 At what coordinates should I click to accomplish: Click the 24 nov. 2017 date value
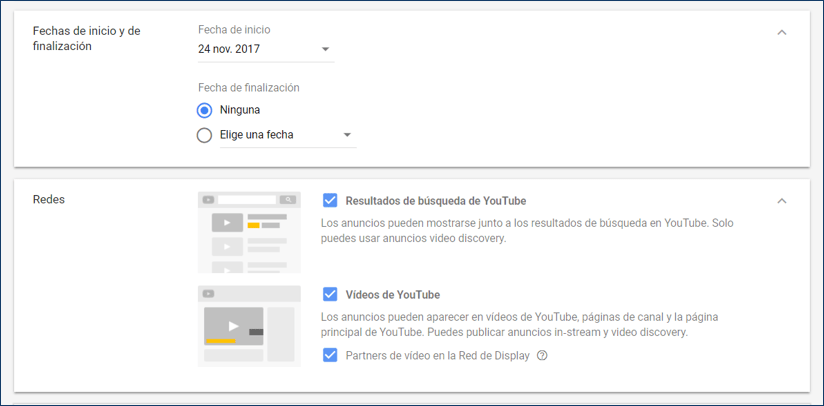(229, 49)
